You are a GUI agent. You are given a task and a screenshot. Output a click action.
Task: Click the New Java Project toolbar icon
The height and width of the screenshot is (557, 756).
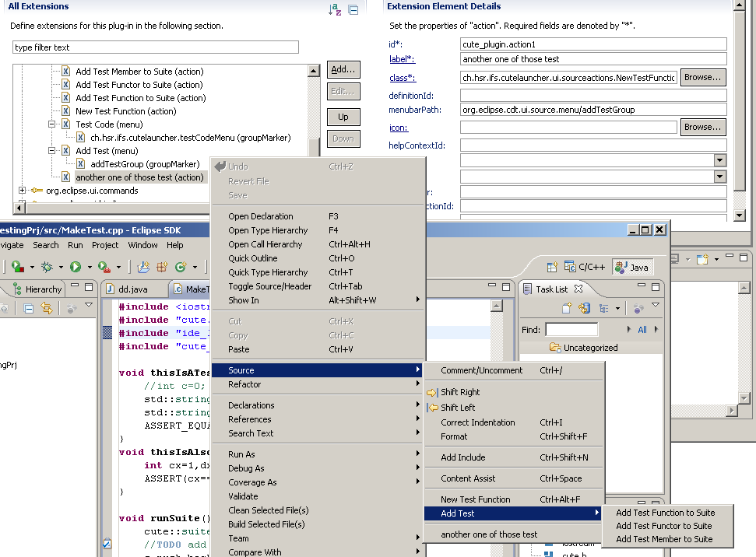[x=143, y=267]
